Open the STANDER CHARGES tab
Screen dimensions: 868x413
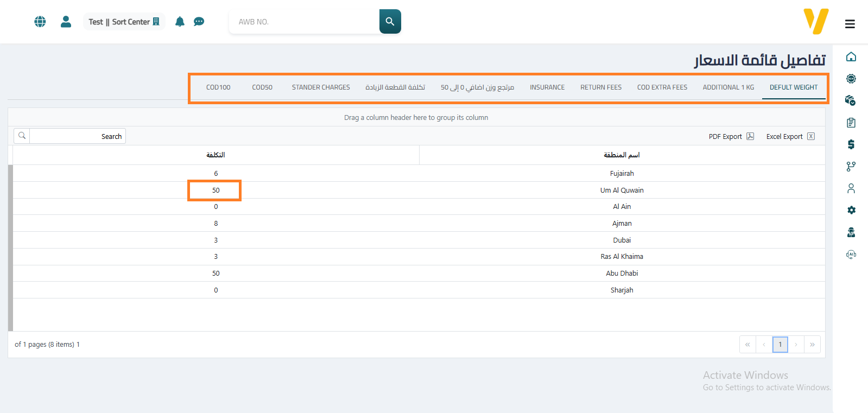coord(321,87)
